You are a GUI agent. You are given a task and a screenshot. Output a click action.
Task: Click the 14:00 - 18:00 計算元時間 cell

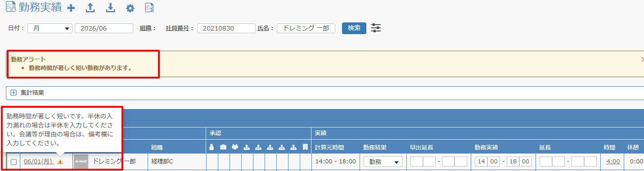(336, 162)
